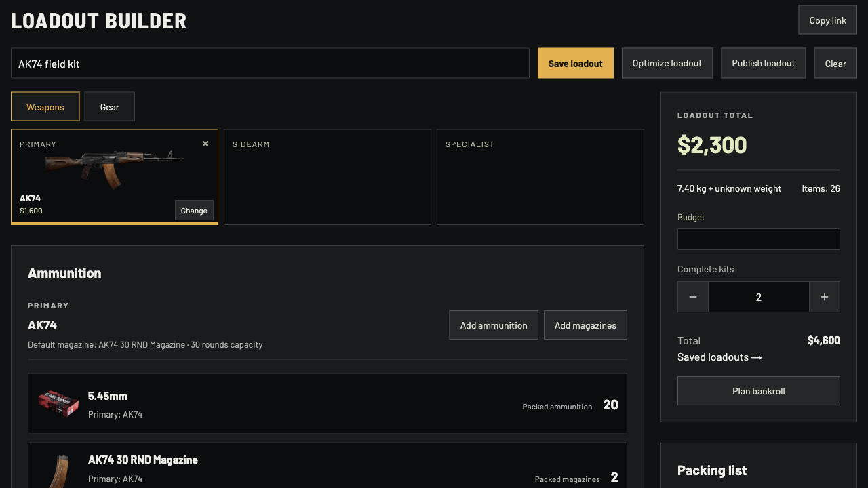The height and width of the screenshot is (488, 868).
Task: Click the 7.40 kg weight text
Action: (x=729, y=188)
